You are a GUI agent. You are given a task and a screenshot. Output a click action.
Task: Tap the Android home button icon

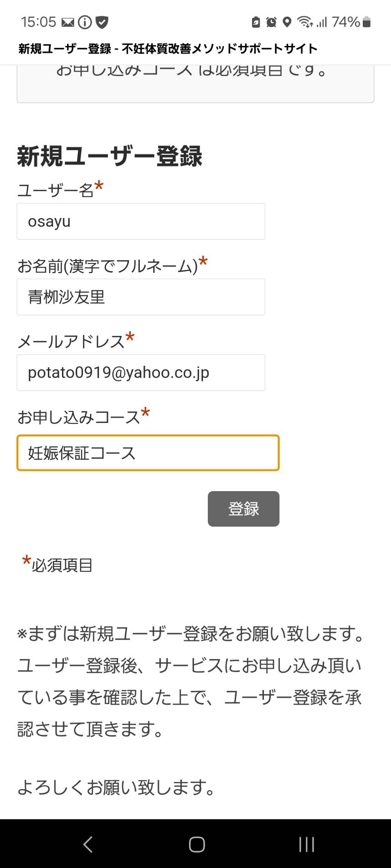pos(196,844)
